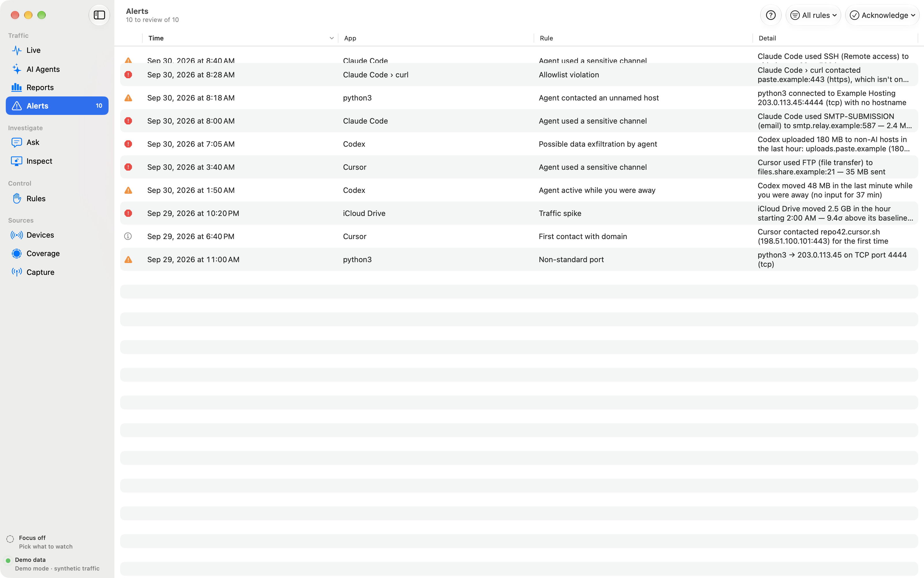The image size is (924, 578).
Task: Select 'Non-standard port' rule text
Action: click(571, 260)
